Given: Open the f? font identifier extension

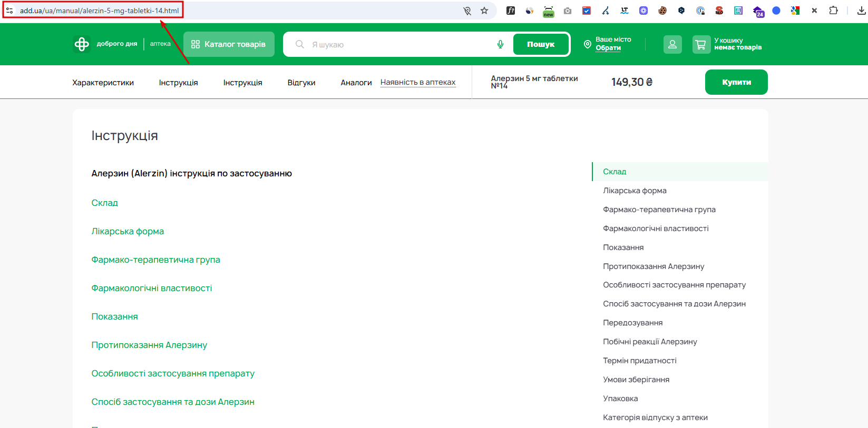Looking at the screenshot, I should point(511,11).
